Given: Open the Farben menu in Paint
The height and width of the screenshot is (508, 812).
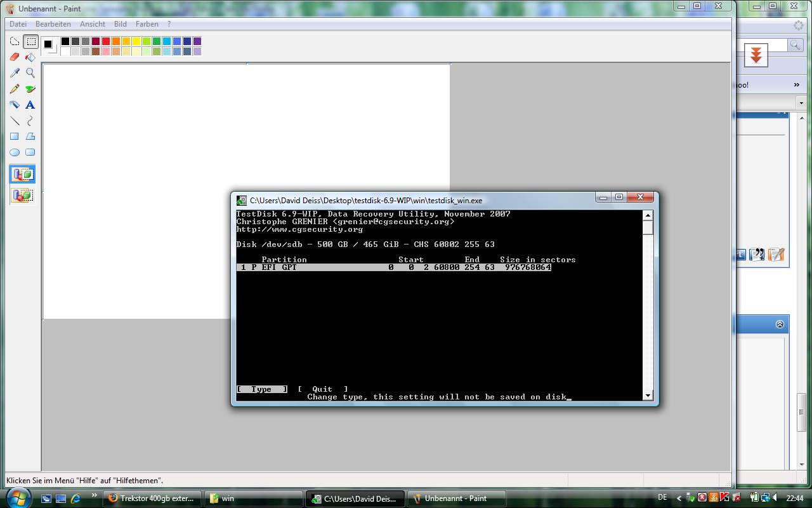Looking at the screenshot, I should coord(147,24).
